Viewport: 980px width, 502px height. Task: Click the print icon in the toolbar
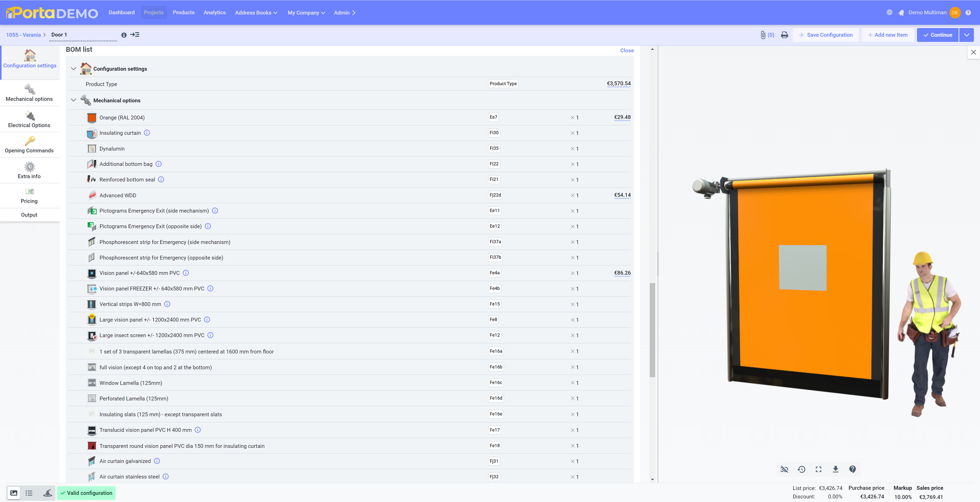(784, 35)
